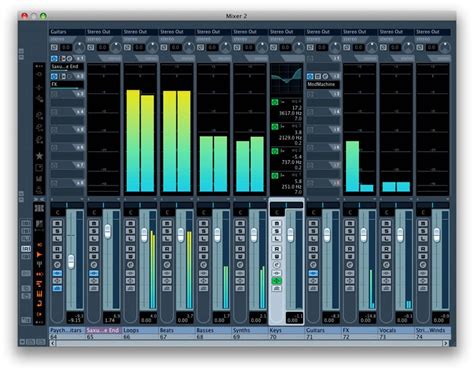474x371 pixels.
Task: Click the Saxu...e End fader level value 1.74
Action: tap(111, 320)
